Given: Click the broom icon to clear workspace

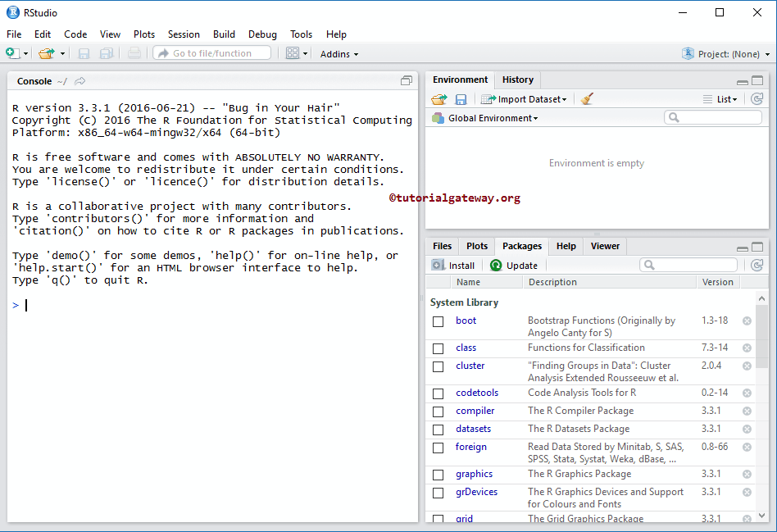Looking at the screenshot, I should (587, 98).
